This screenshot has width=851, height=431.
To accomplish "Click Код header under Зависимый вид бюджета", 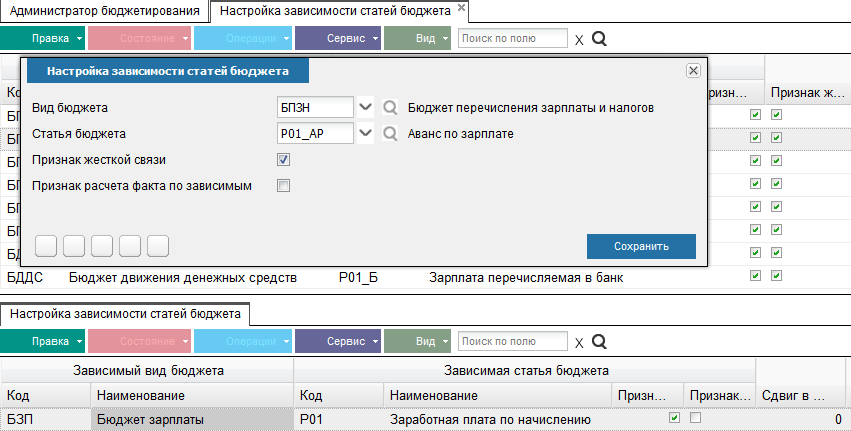I will click(x=46, y=396).
